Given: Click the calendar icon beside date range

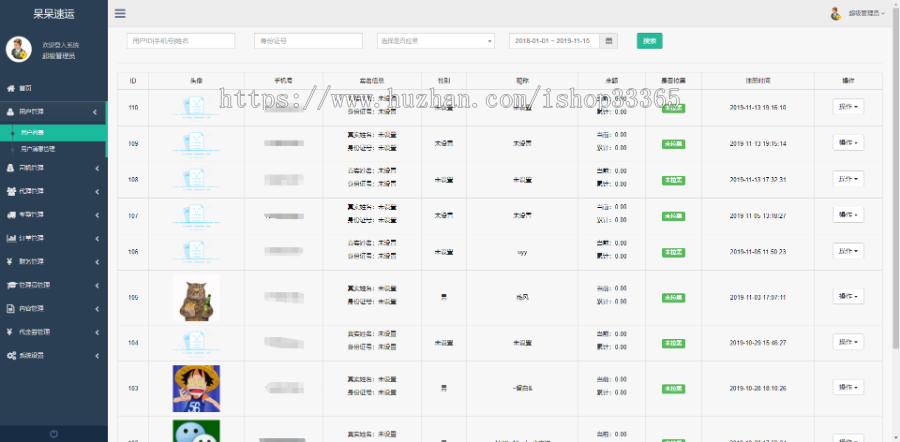Looking at the screenshot, I should 610,41.
